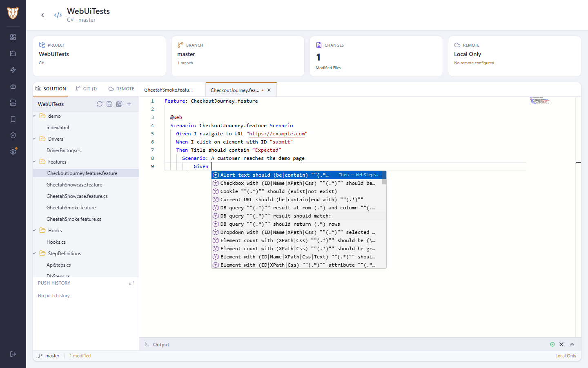Open the Output panel label

click(161, 345)
